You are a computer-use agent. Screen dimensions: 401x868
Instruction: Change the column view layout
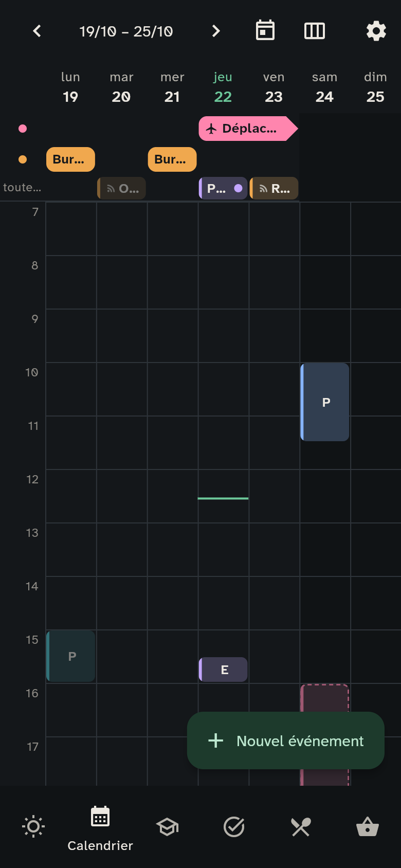click(x=315, y=31)
